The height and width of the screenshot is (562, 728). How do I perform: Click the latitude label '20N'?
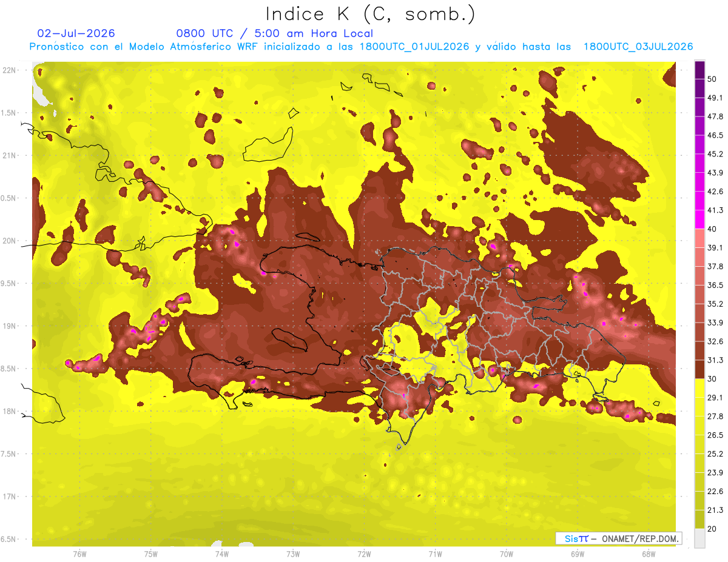point(10,241)
